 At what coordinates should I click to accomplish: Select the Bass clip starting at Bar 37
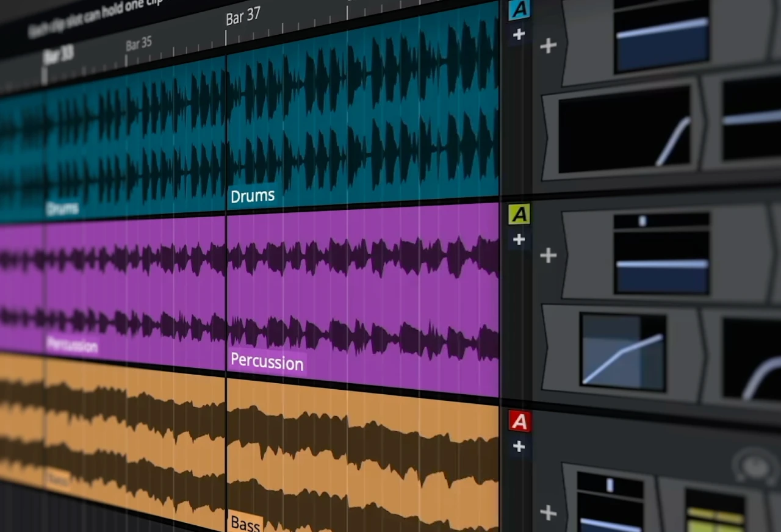pos(363,456)
